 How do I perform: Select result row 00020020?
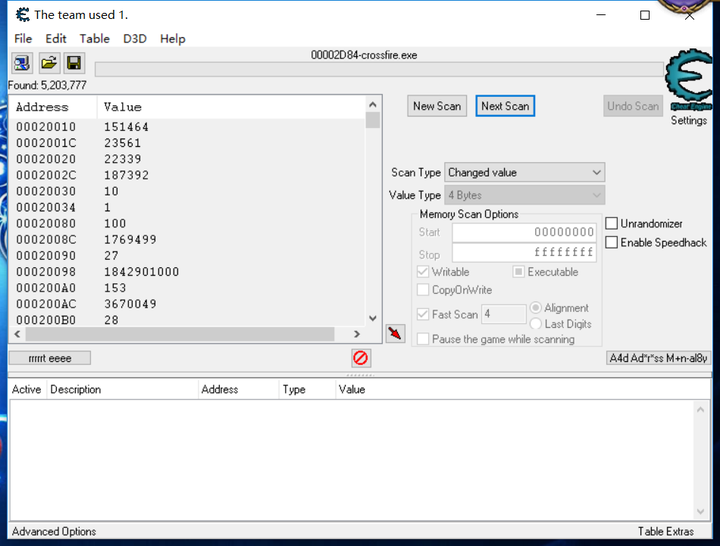click(x=187, y=159)
